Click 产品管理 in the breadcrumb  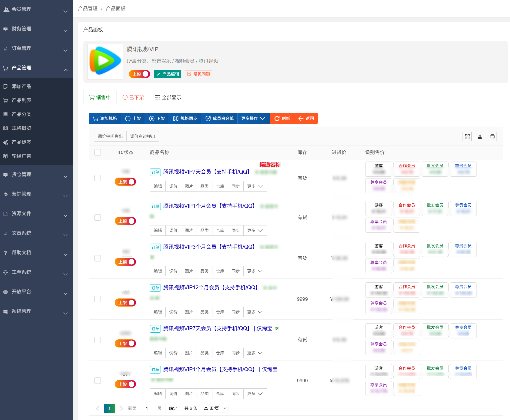click(x=88, y=8)
